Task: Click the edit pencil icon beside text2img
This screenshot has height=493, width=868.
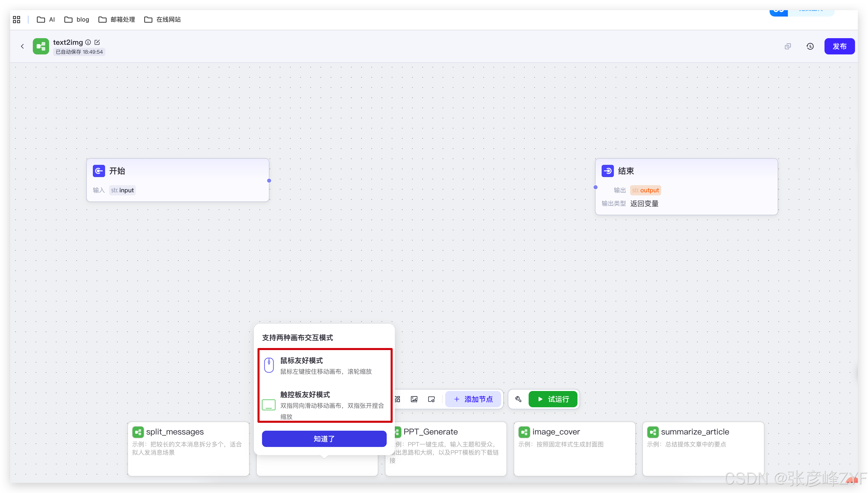Action: point(97,42)
